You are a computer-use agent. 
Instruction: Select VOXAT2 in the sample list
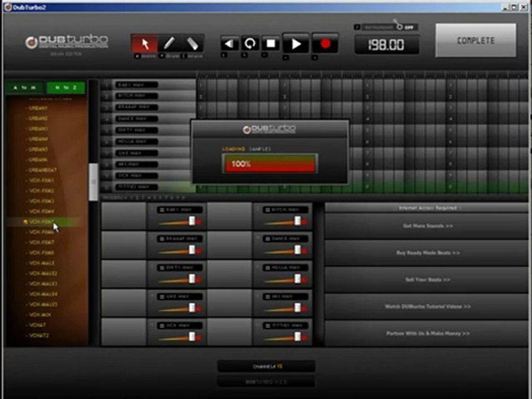38,336
